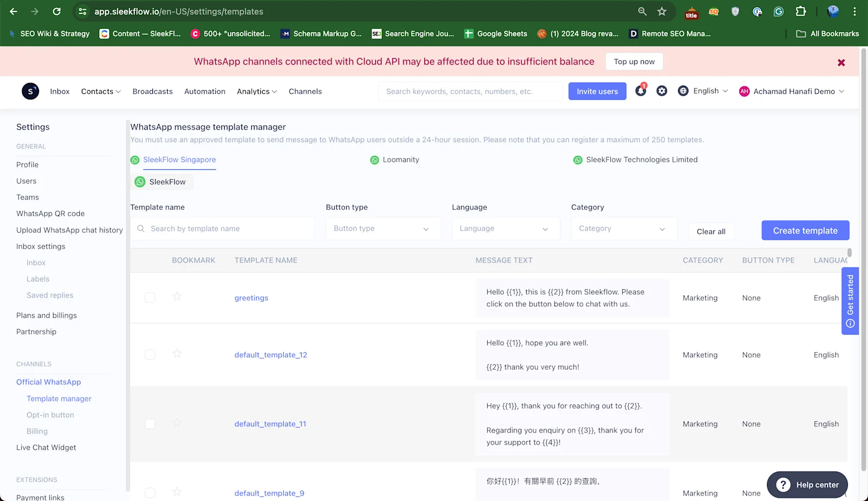Image resolution: width=868 pixels, height=501 pixels.
Task: Open the Help center button
Action: 807,485
